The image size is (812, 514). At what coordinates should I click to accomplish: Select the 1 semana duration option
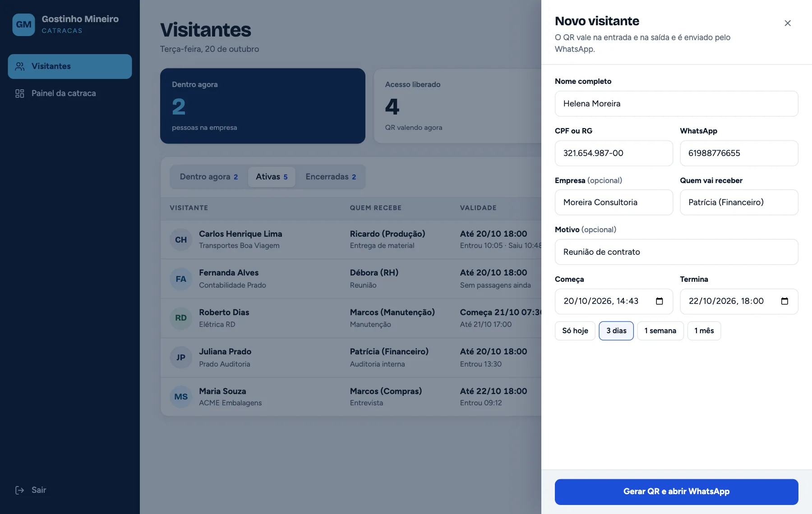660,331
